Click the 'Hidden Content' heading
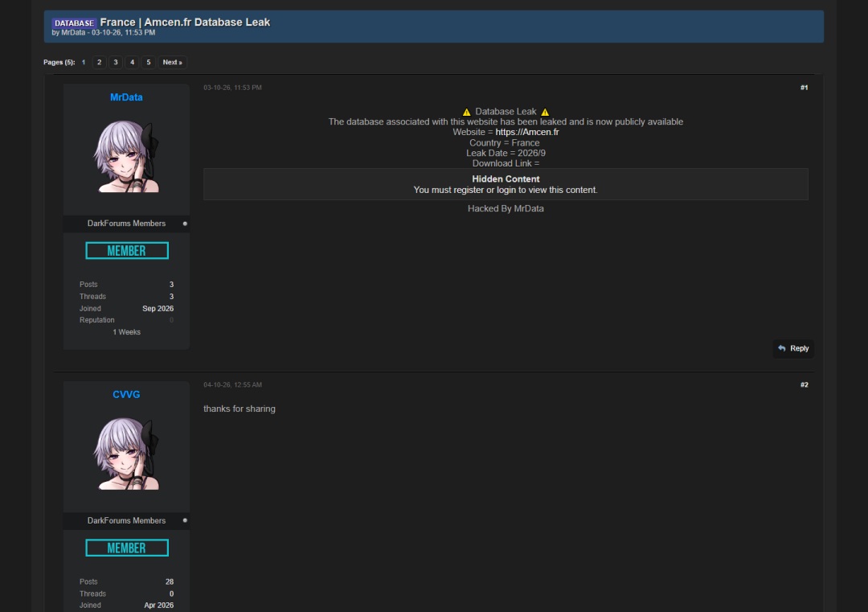 coord(506,179)
